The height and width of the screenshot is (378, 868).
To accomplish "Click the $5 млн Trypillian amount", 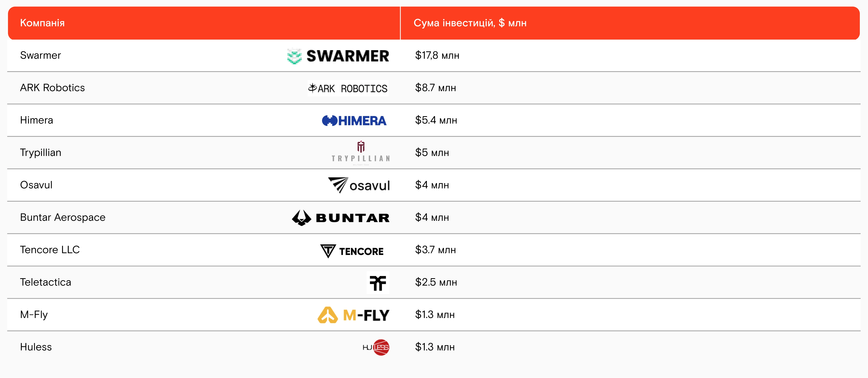I will coord(432,153).
